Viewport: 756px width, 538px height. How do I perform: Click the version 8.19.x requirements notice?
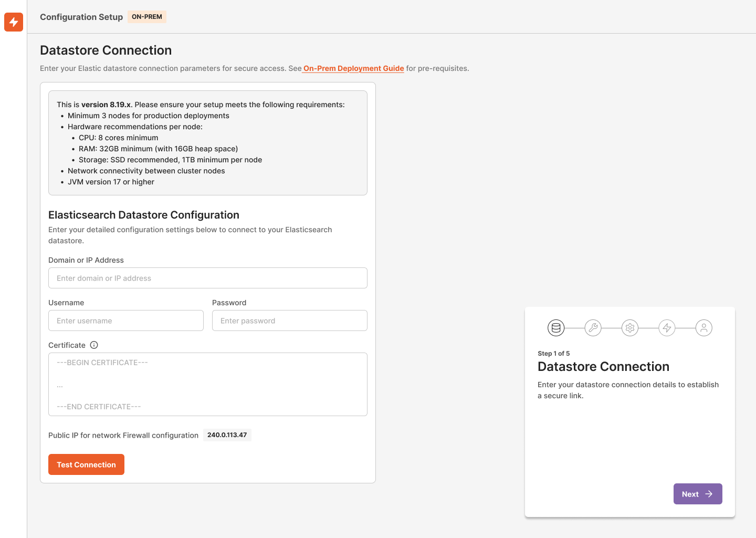207,142
